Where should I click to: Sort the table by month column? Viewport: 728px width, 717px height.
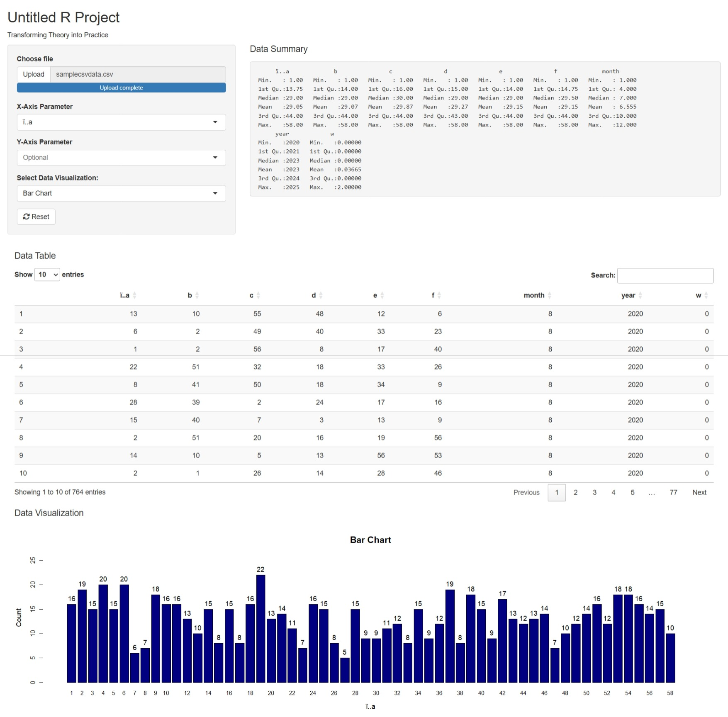click(538, 295)
